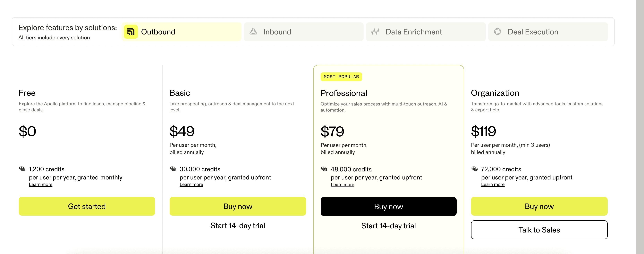Click the black Professional Buy now button
This screenshot has width=644, height=254.
(388, 207)
